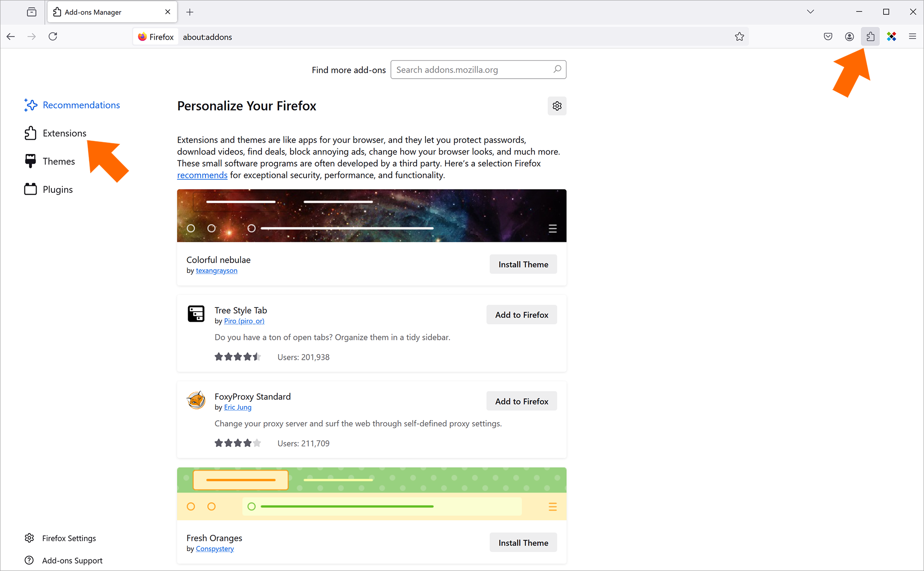924x571 pixels.
Task: Open the recommends link in description
Action: [x=202, y=175]
